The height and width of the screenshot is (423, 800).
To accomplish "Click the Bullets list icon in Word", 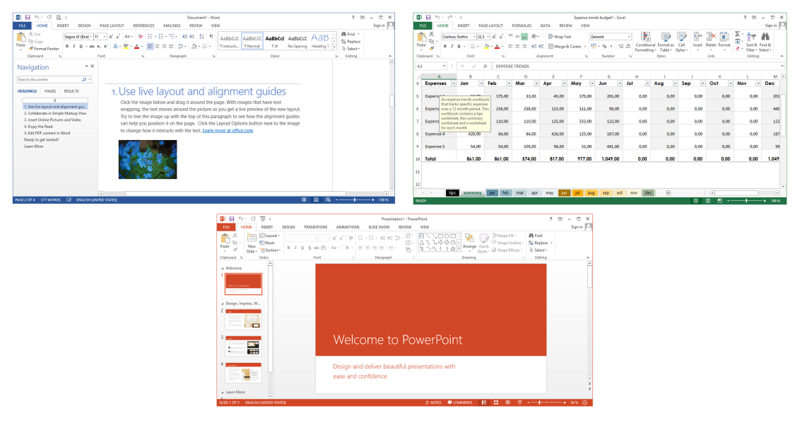I will click(x=151, y=37).
